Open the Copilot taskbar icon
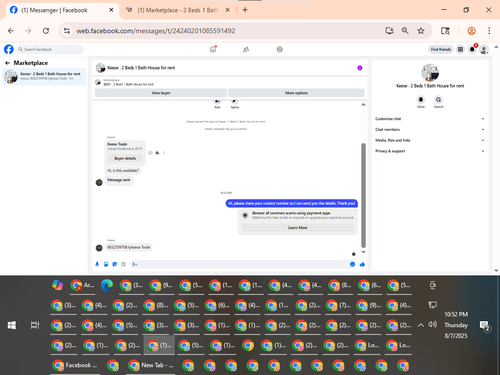Screen dimensions: 500x375 tap(57, 285)
